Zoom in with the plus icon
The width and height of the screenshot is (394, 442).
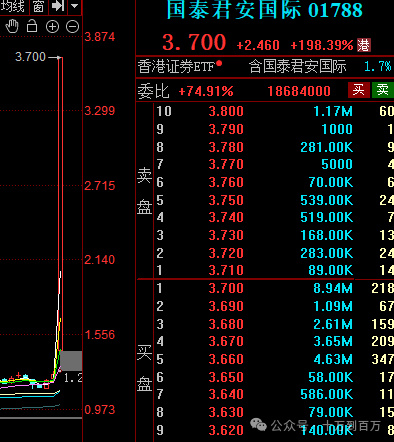[x=52, y=27]
